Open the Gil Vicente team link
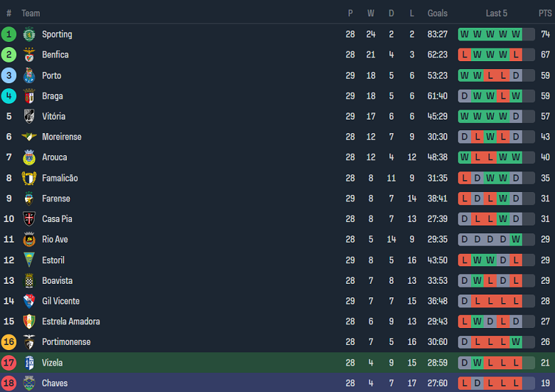The height and width of the screenshot is (392, 555). point(61,301)
